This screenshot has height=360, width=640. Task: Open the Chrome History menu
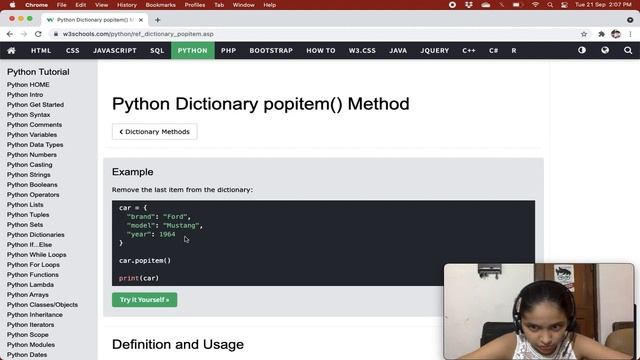[127, 5]
